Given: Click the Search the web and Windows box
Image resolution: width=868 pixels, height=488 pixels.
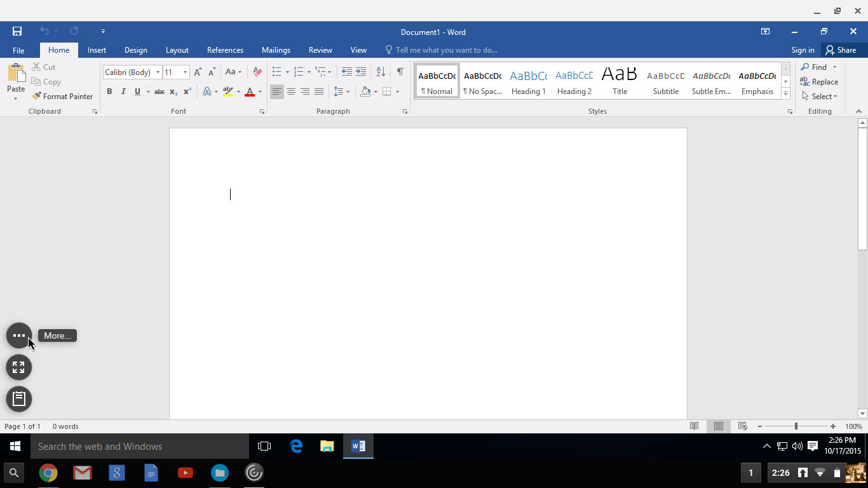Looking at the screenshot, I should click(140, 446).
